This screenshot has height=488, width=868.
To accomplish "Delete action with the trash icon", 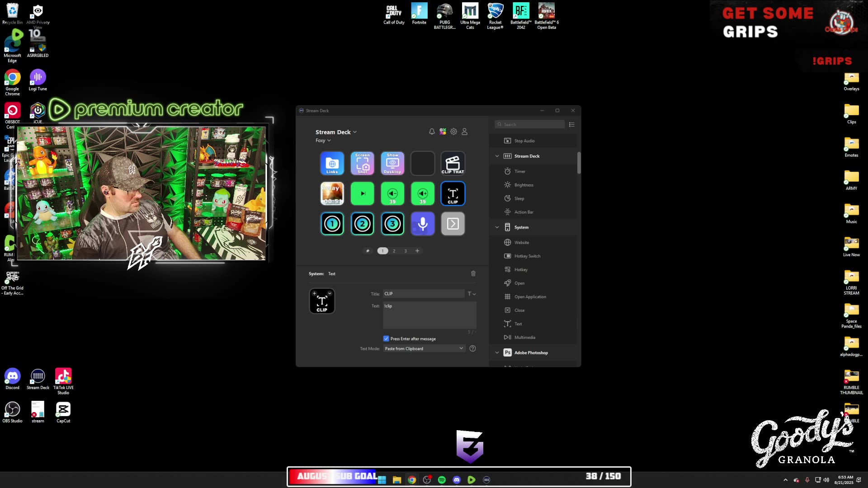I will coord(473,273).
